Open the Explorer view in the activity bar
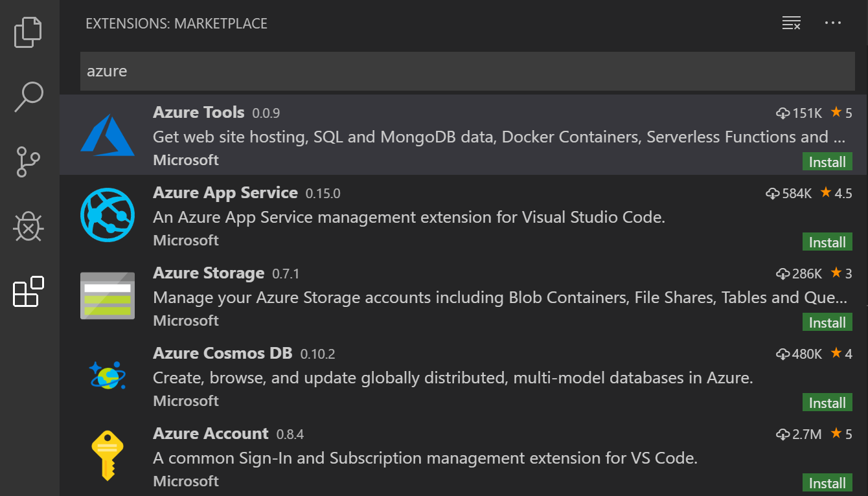This screenshot has width=868, height=496. click(x=29, y=31)
